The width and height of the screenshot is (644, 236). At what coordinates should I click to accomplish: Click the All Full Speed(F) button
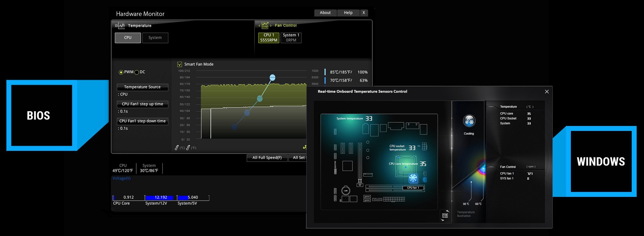[x=267, y=158]
